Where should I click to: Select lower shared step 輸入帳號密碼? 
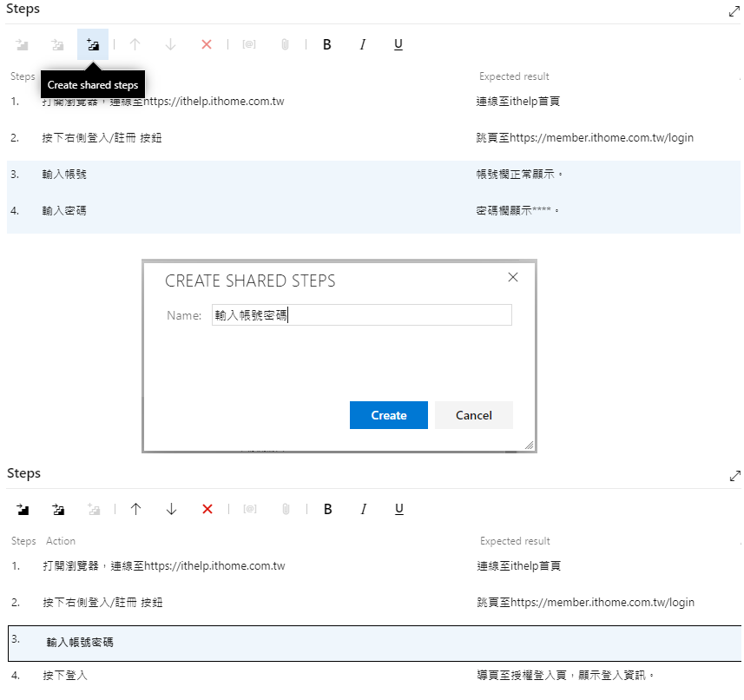coord(375,643)
